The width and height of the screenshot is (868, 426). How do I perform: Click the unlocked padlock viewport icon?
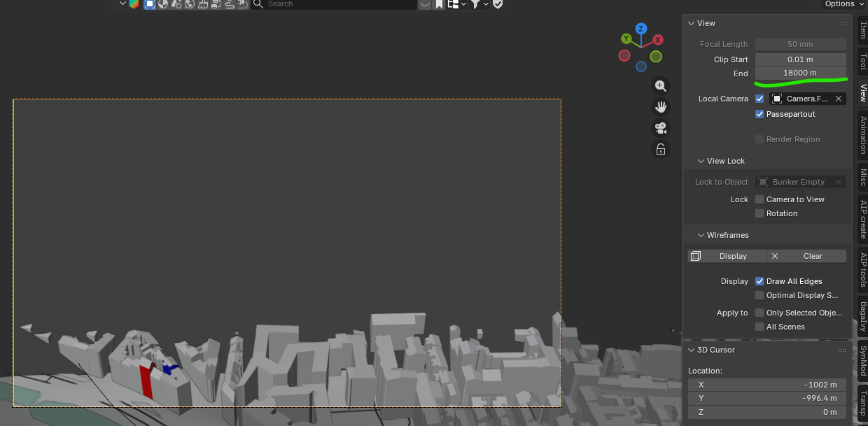660,149
